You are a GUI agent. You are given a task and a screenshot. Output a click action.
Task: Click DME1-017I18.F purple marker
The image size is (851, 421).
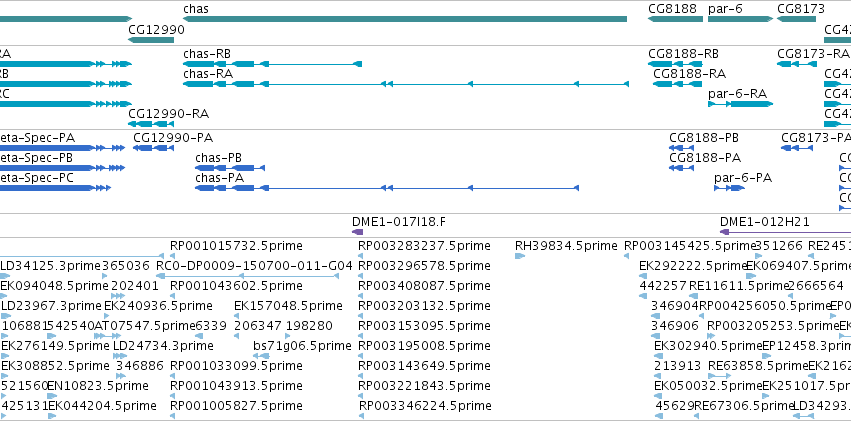tap(357, 232)
